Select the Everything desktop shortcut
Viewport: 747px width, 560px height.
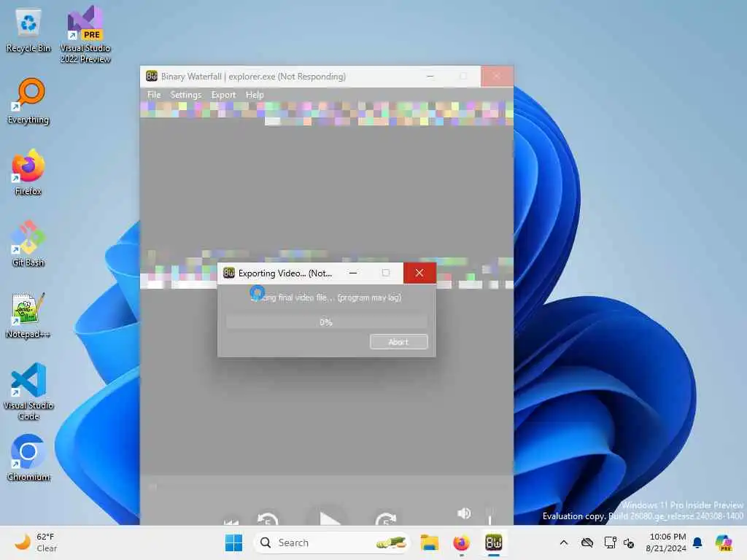pos(28,101)
